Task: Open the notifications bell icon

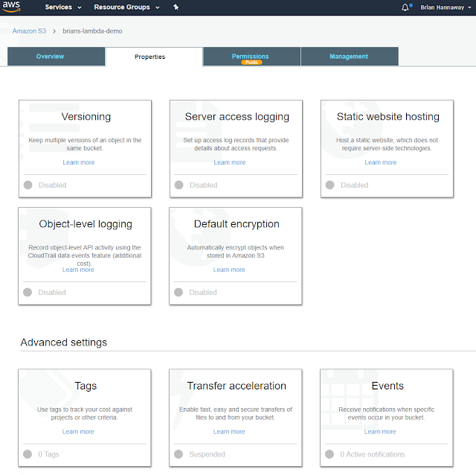Action: click(406, 7)
